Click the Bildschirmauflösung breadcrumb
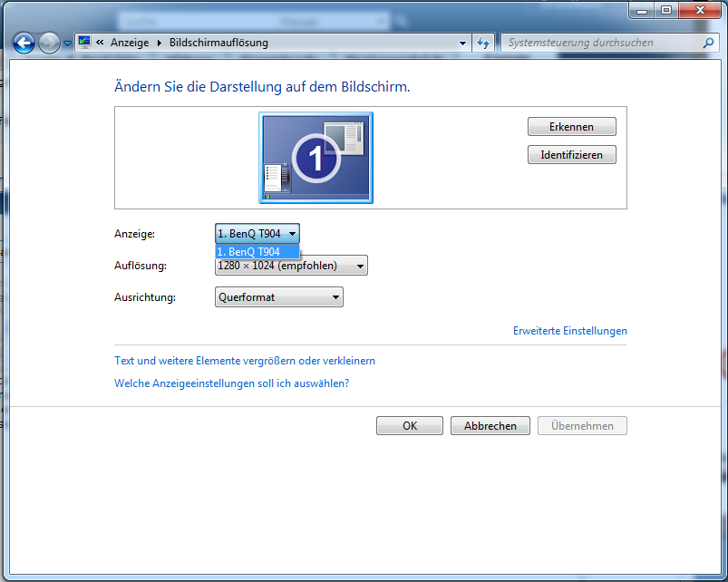 pos(218,43)
